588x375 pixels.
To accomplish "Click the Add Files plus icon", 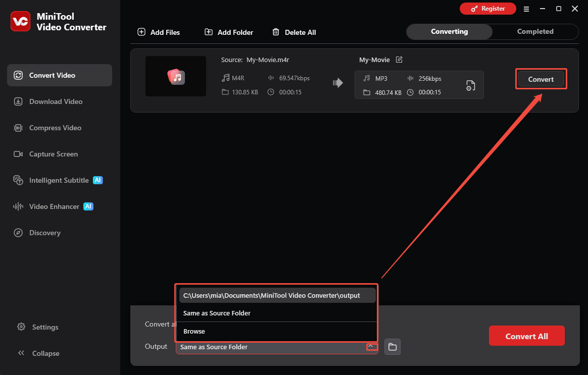I will [x=141, y=32].
